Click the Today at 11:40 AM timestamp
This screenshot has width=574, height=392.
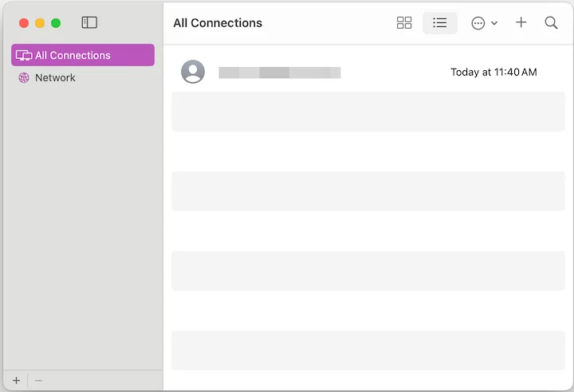493,73
